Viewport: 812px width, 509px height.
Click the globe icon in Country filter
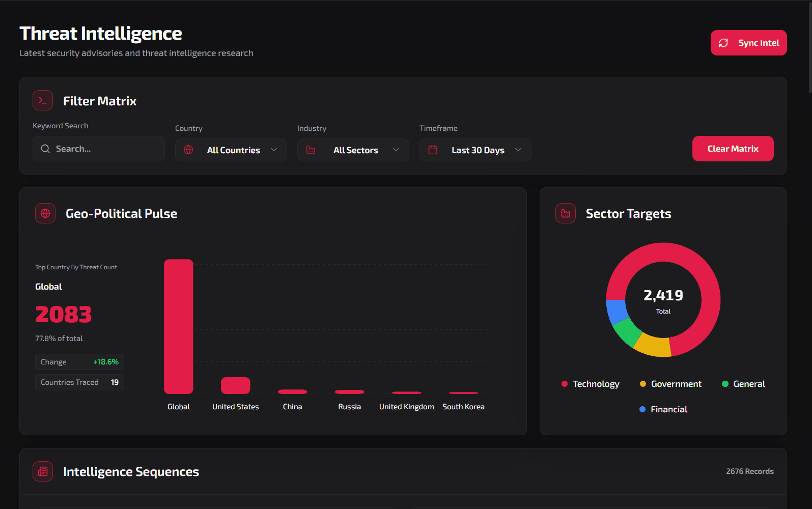188,150
